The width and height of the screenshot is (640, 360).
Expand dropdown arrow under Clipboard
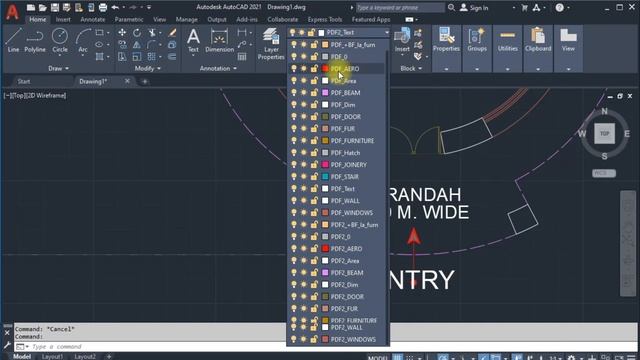[x=538, y=69]
